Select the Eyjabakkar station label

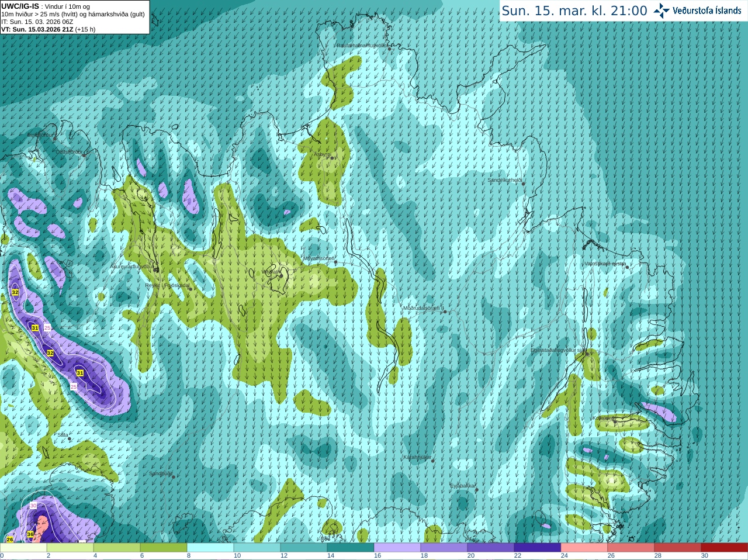point(463,485)
